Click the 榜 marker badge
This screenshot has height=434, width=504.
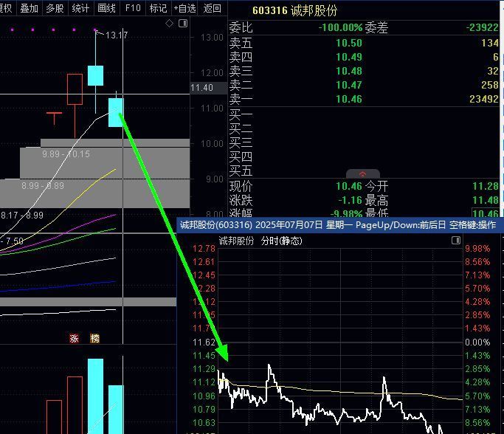point(94,338)
